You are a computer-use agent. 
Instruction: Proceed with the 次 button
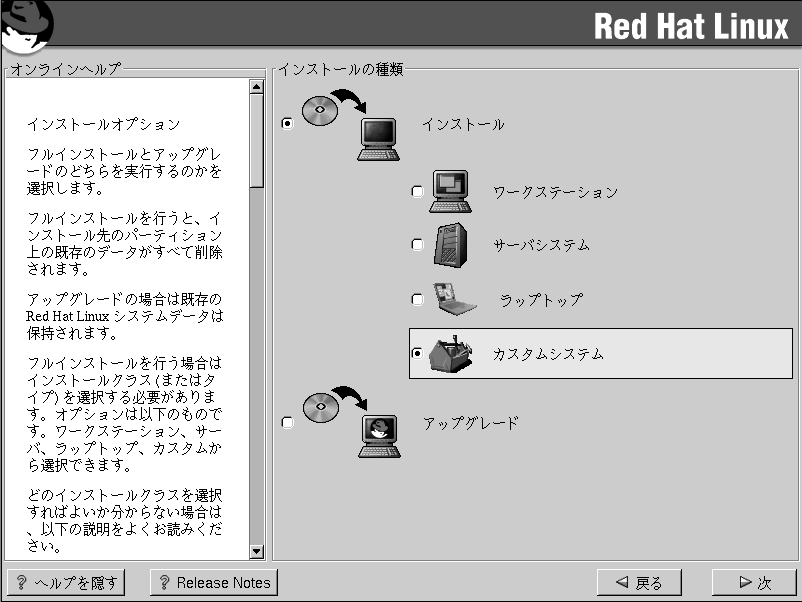pos(754,582)
